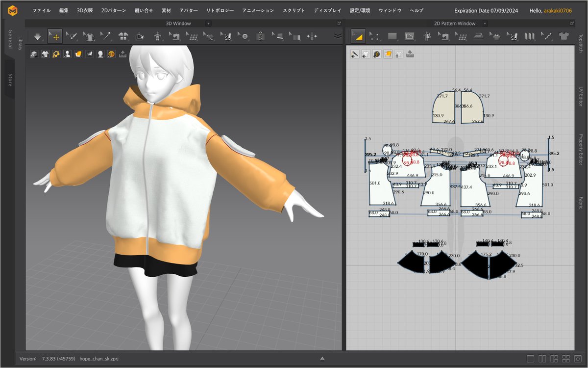Switch to two-column layout button

click(542, 359)
